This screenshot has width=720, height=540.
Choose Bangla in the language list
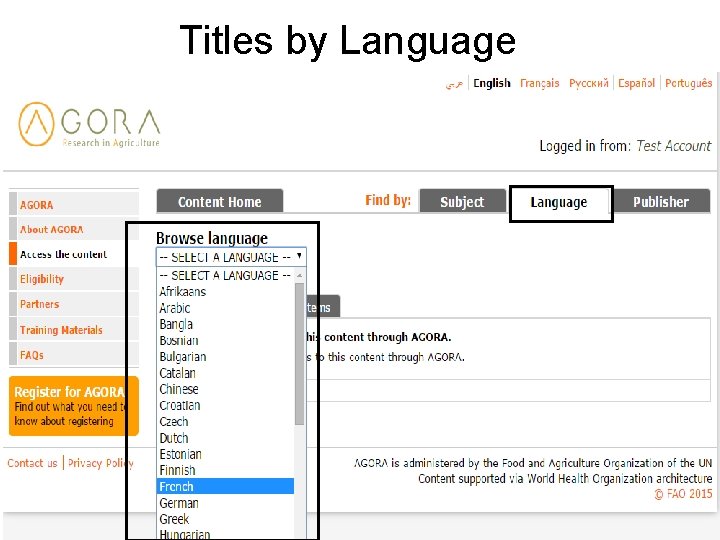[x=225, y=324]
